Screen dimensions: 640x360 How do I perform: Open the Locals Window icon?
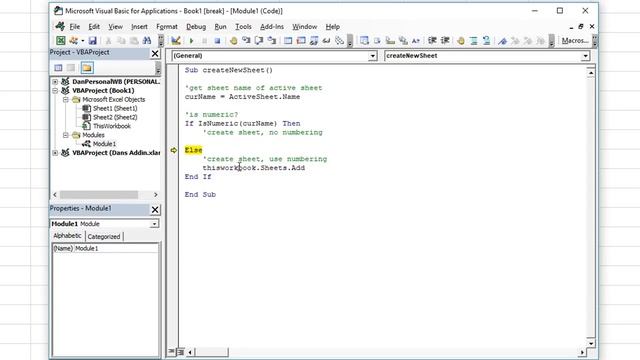(x=288, y=40)
